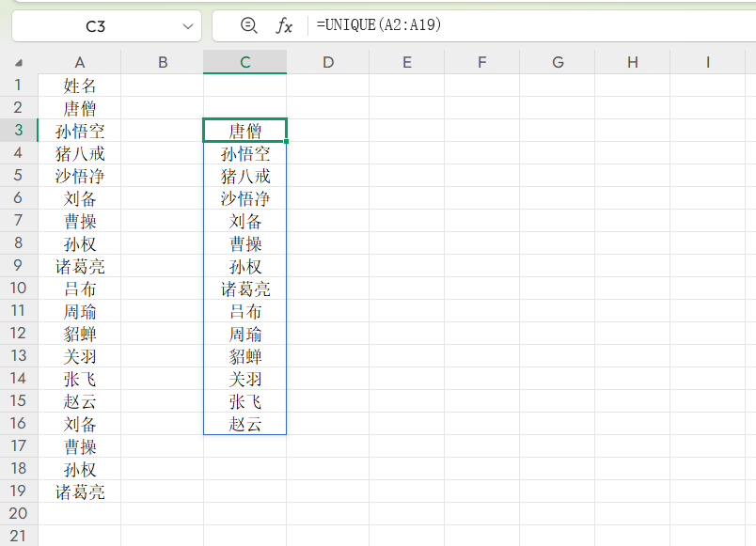
Task: Select cell A1 containing 姓名
Action: pos(79,85)
